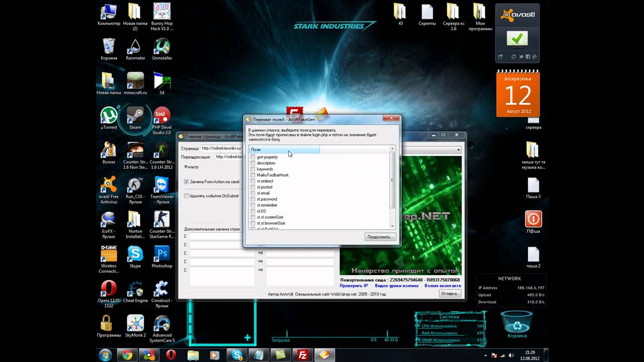Screen dimensions: 644x362
Task: Open avast! Free Antivirus desktop shortcut
Action: coord(109,190)
